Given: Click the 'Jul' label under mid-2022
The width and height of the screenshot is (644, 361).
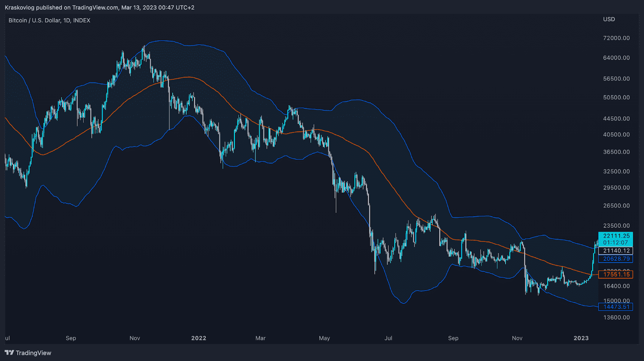Looking at the screenshot, I should tap(388, 338).
